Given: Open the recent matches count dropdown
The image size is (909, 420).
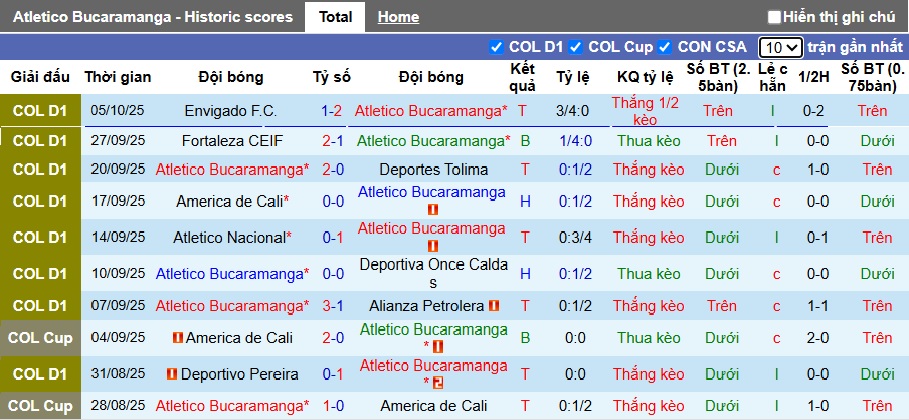Looking at the screenshot, I should click(x=780, y=47).
